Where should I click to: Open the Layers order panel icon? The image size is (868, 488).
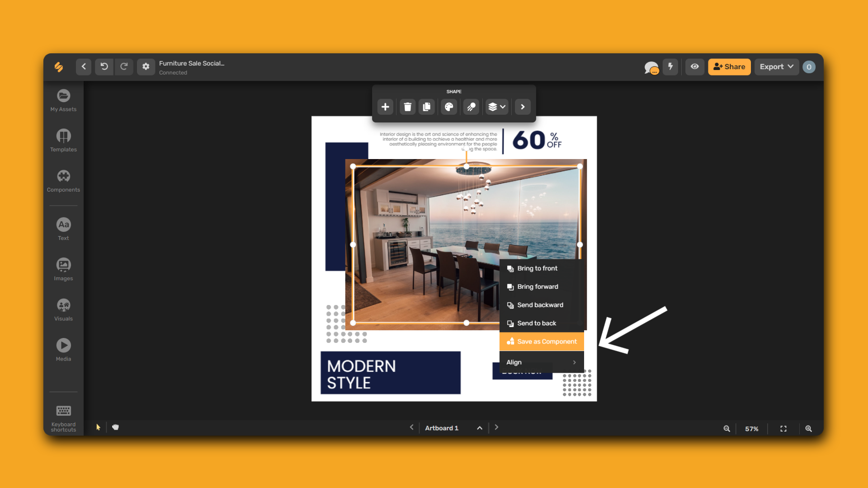pyautogui.click(x=496, y=106)
